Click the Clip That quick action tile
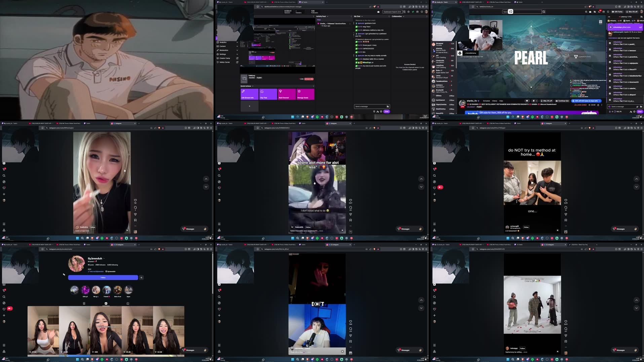The width and height of the screenshot is (644, 362). point(268,94)
